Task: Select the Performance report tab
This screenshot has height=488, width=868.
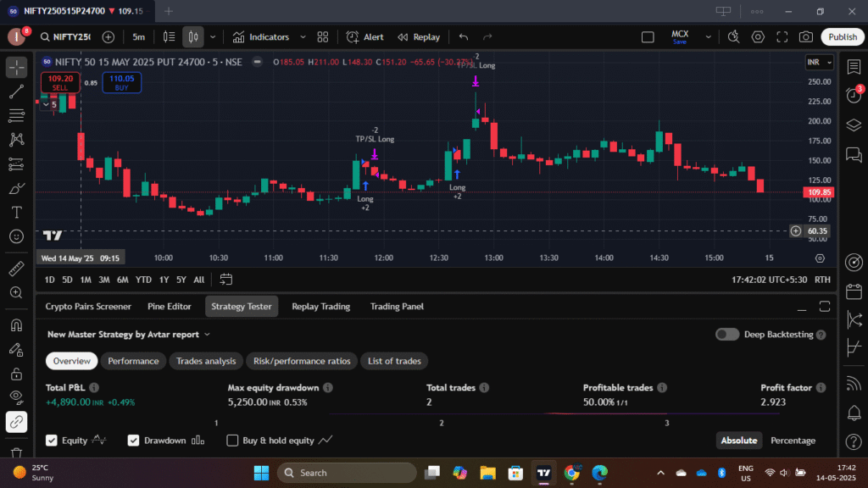Action: tap(133, 361)
